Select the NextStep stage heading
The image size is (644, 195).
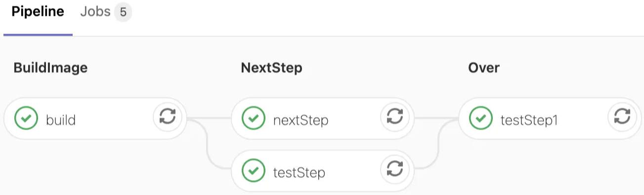(271, 68)
